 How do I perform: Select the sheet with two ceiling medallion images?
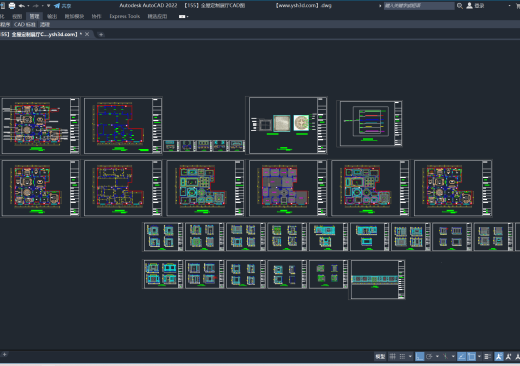(288, 125)
